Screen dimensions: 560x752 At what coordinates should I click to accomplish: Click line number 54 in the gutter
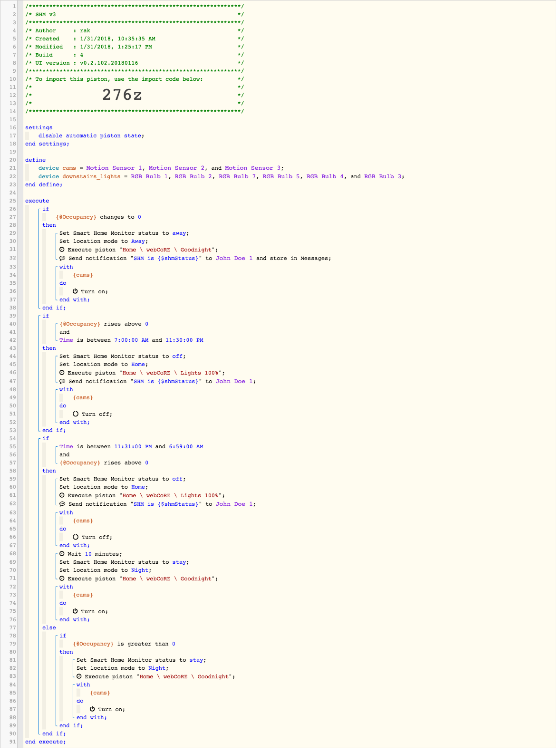[x=12, y=438]
